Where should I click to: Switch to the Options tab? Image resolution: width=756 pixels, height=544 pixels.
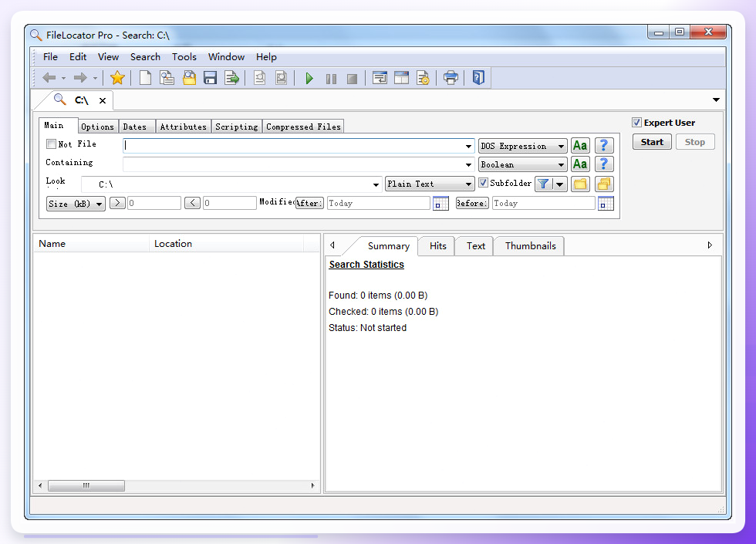pos(98,127)
